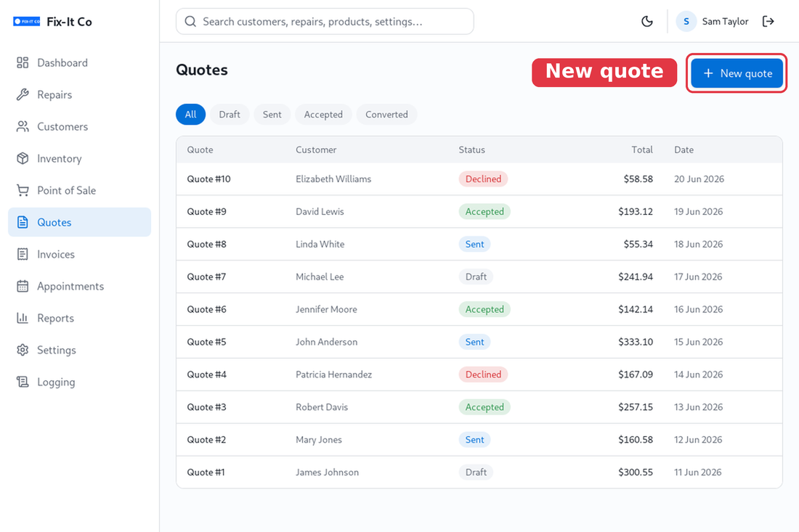Image resolution: width=799 pixels, height=532 pixels.
Task: Click customer name Elizabeth Williams
Action: [x=334, y=179]
